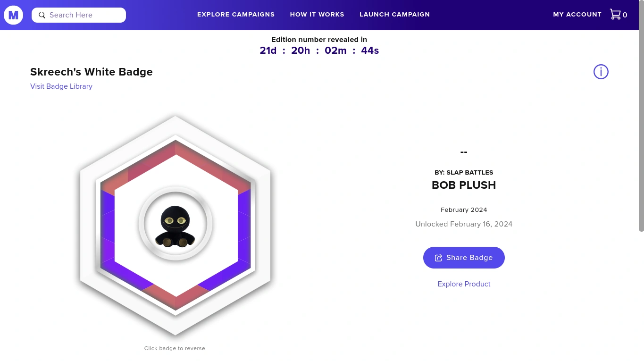Open the MY ACCOUNT menu
The height and width of the screenshot is (361, 644).
(577, 15)
